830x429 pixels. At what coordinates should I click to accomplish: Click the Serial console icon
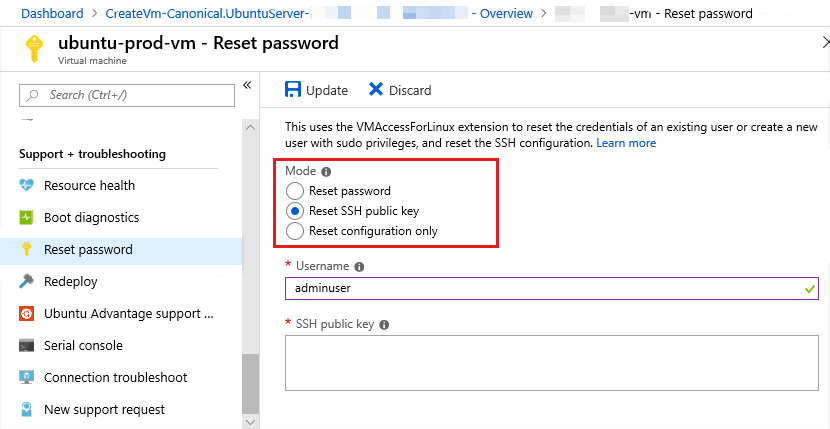(26, 346)
